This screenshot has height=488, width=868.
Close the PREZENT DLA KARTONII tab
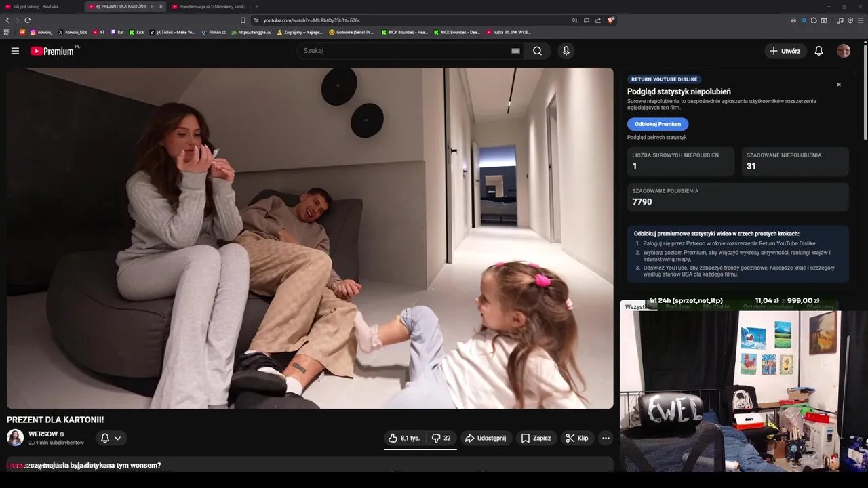point(161,6)
